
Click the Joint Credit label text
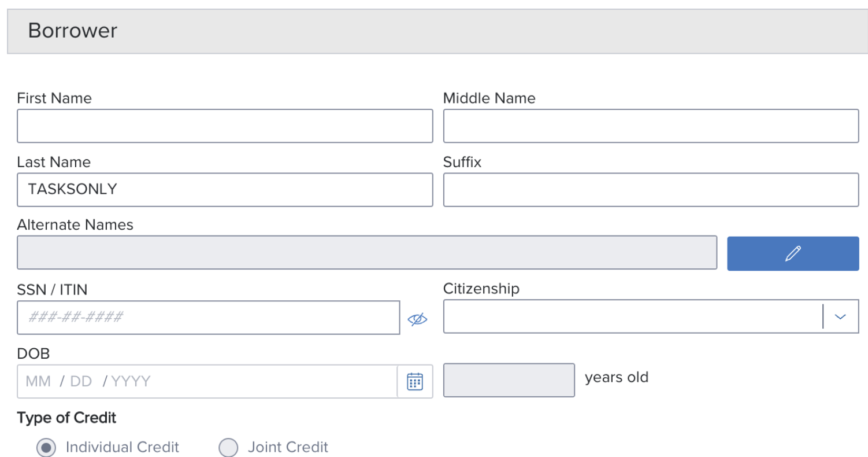pyautogui.click(x=288, y=447)
